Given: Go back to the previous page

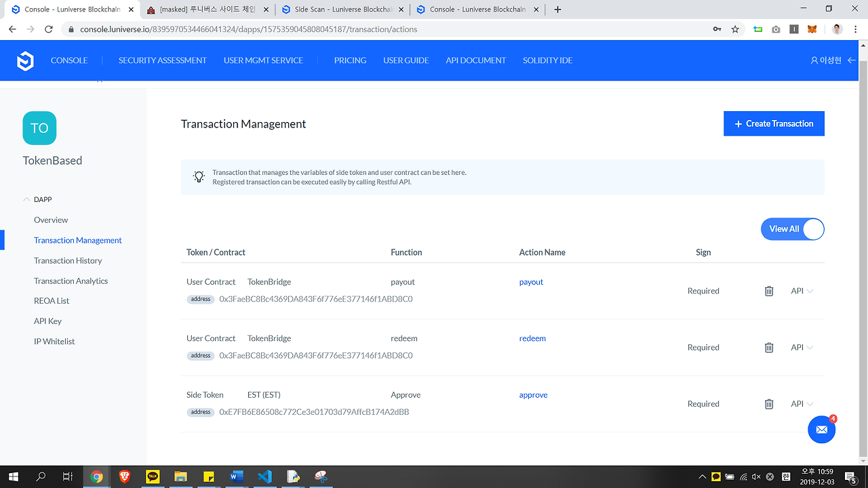Looking at the screenshot, I should point(12,29).
